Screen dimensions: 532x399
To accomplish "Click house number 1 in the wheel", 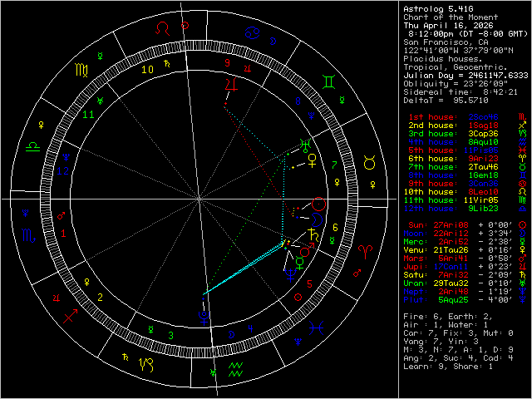I will [63, 234].
